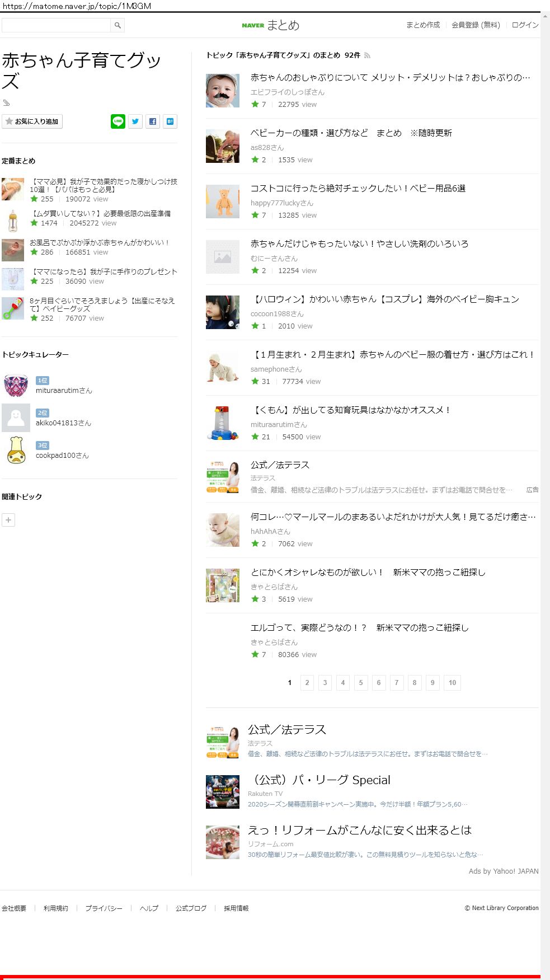Open プライバシー footer link
Screen dimensions: 550x980
click(x=104, y=908)
